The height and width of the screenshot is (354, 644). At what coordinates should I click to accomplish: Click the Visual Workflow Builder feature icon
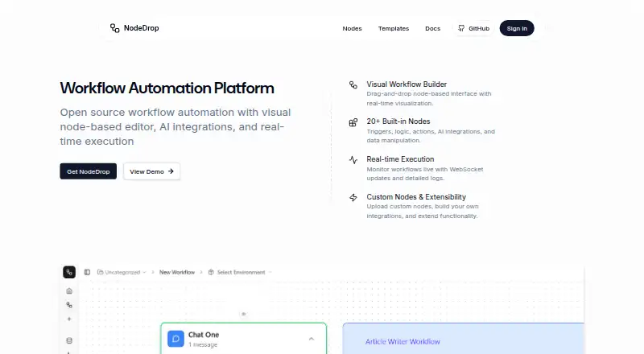pos(353,84)
